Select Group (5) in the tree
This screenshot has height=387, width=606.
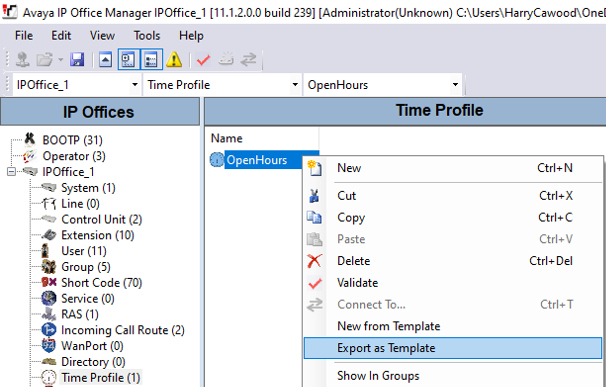pyautogui.click(x=86, y=267)
